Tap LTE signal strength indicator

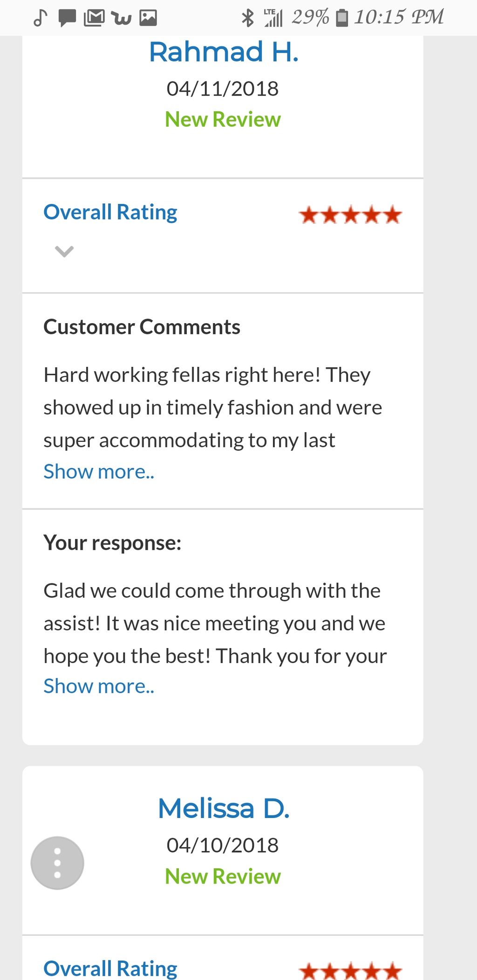click(x=273, y=18)
